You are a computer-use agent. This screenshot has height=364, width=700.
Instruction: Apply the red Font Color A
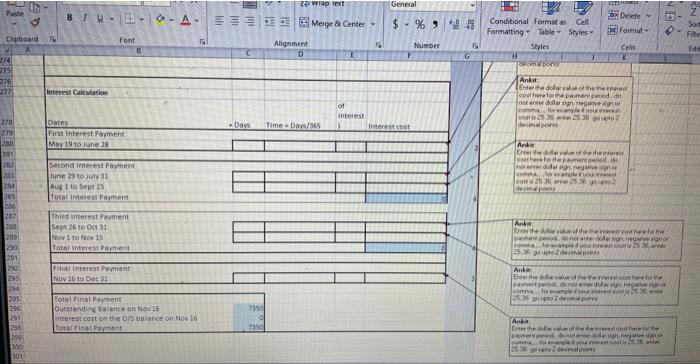186,20
